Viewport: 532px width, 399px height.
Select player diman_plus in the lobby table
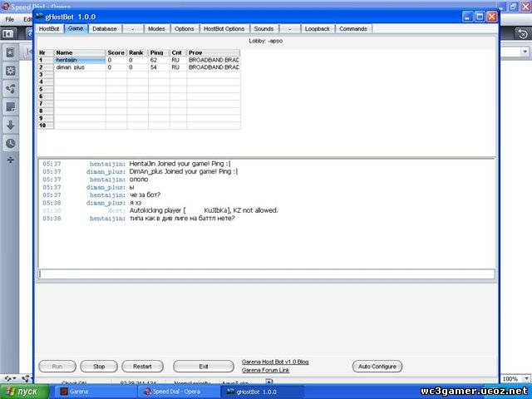click(80, 67)
